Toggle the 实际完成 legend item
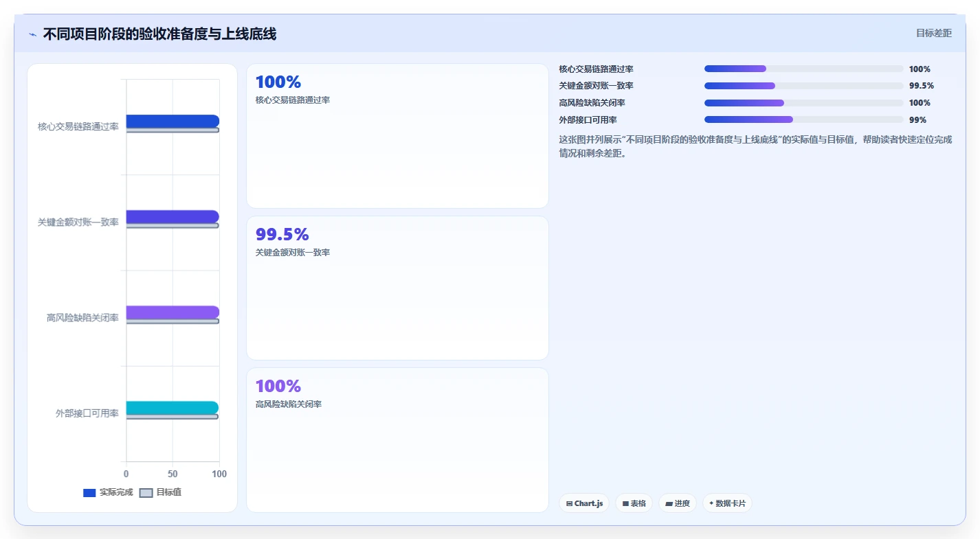The image size is (980, 539). pyautogui.click(x=108, y=492)
